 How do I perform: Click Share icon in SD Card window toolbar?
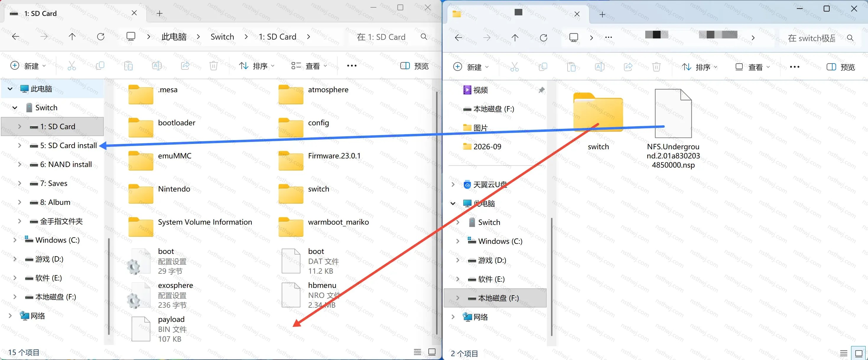click(185, 66)
